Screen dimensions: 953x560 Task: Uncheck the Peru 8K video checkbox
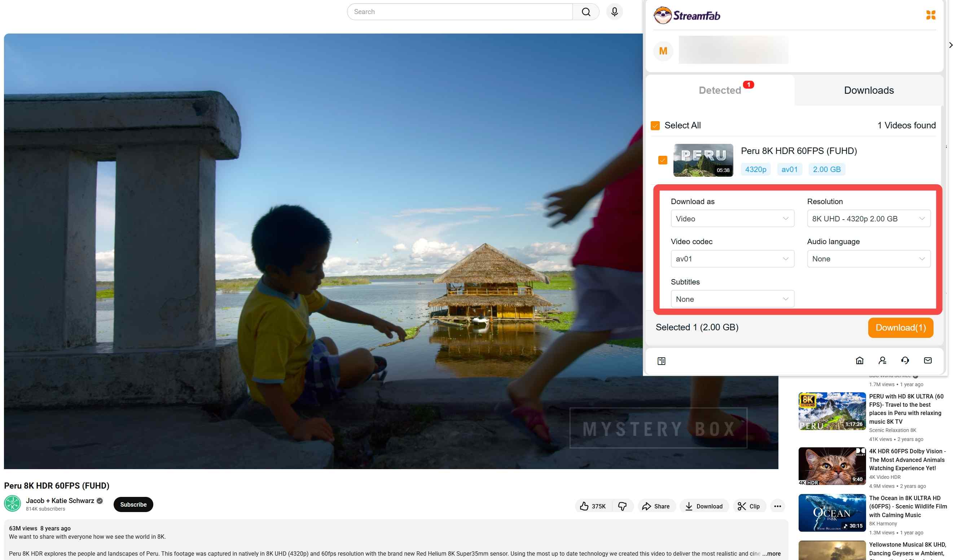(662, 160)
